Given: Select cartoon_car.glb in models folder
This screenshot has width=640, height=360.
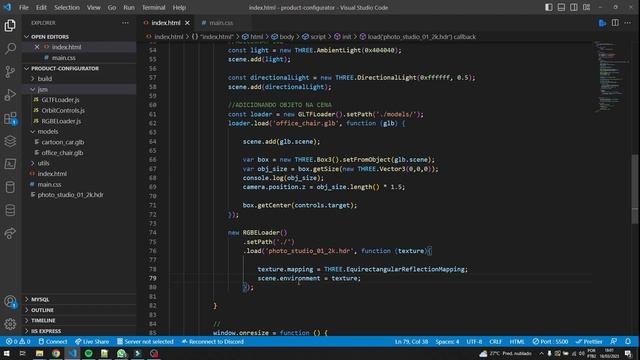Looking at the screenshot, I should point(62,142).
